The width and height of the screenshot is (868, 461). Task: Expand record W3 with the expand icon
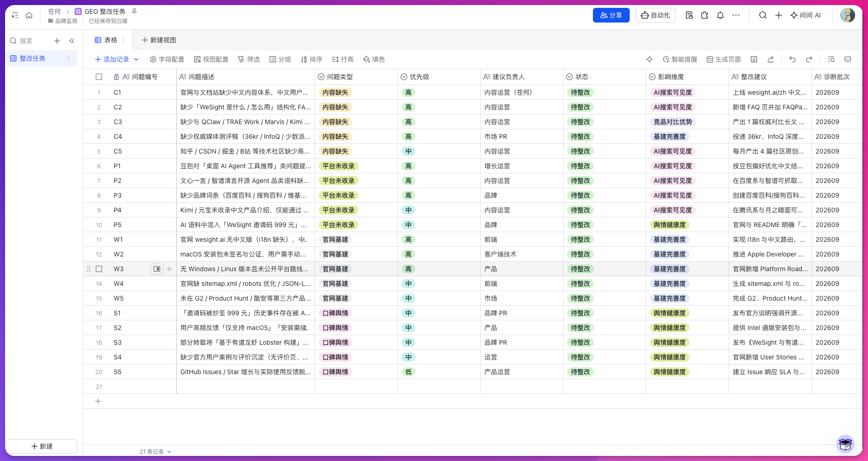157,269
